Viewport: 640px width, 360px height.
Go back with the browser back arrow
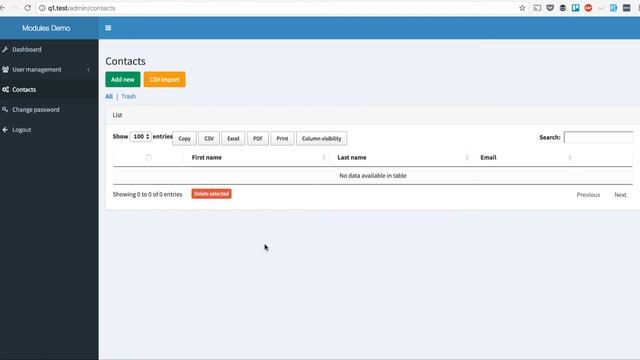pyautogui.click(x=3, y=8)
